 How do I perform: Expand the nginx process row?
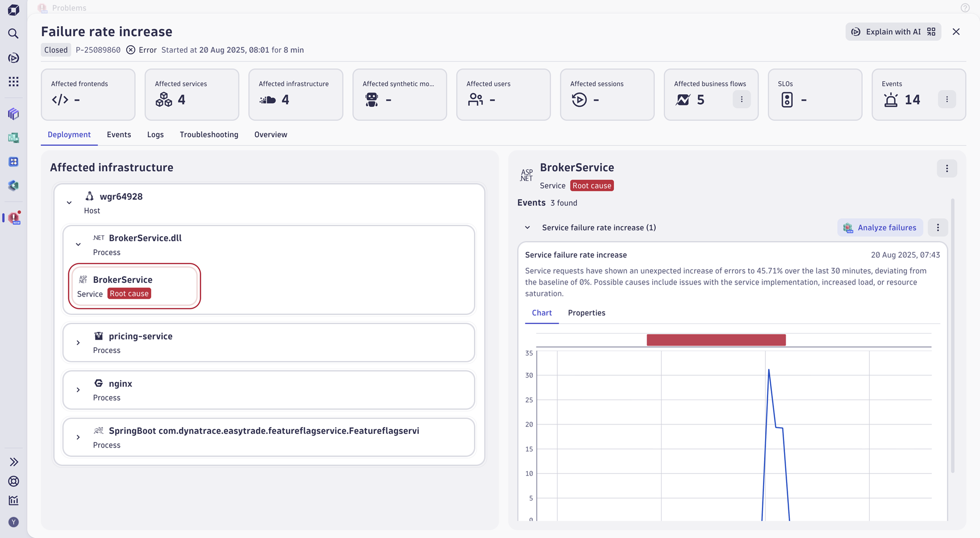pyautogui.click(x=78, y=390)
